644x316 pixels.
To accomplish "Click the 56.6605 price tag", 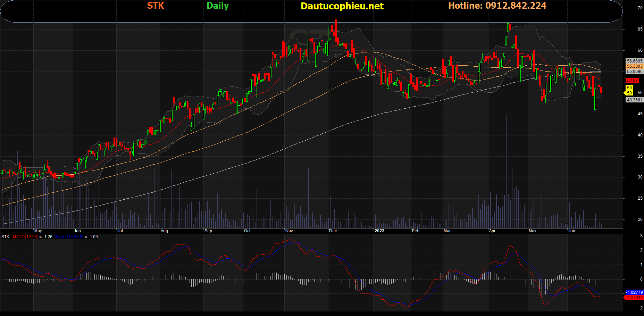I will [x=635, y=61].
